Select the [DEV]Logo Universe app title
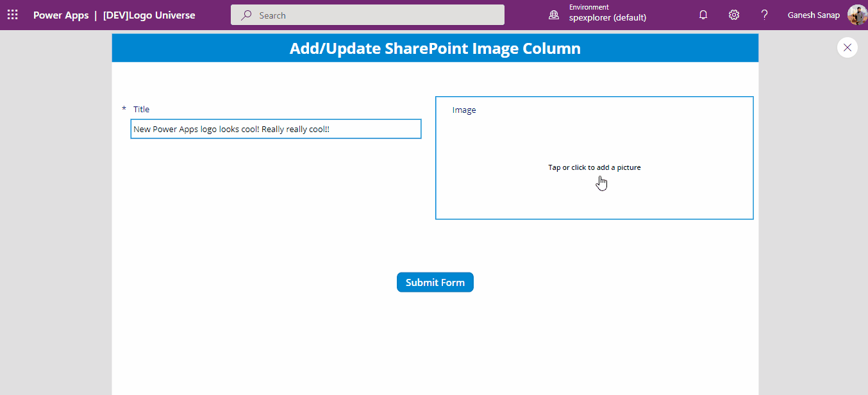The height and width of the screenshot is (395, 868). [149, 15]
